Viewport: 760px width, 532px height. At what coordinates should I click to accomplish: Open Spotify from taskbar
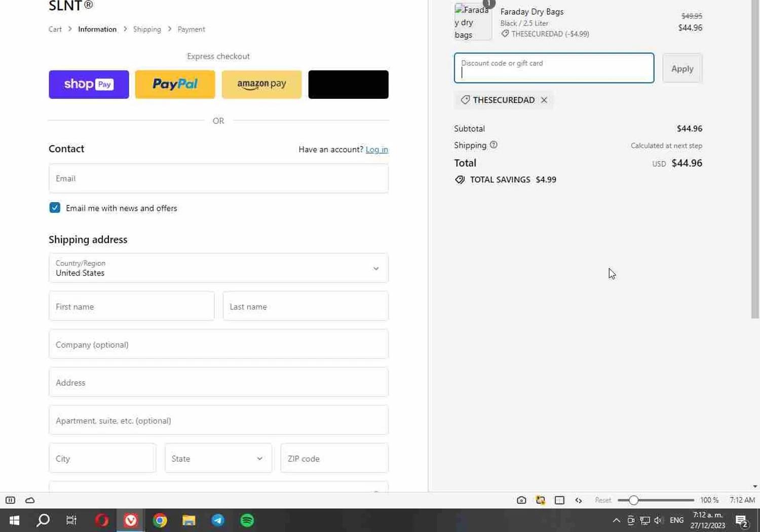pos(247,520)
